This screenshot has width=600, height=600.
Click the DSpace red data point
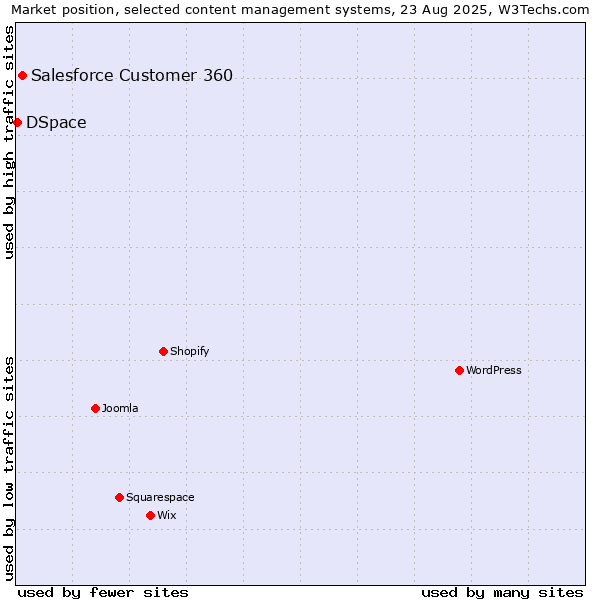click(17, 122)
